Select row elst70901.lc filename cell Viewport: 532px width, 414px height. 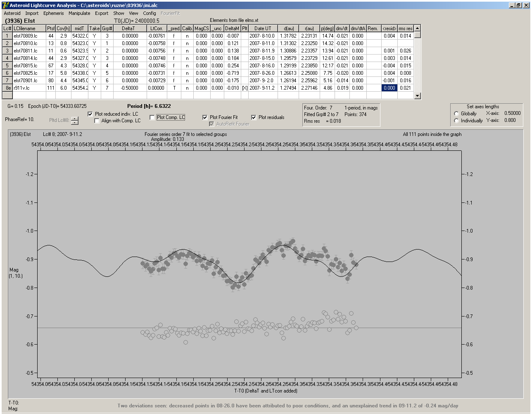coord(29,81)
